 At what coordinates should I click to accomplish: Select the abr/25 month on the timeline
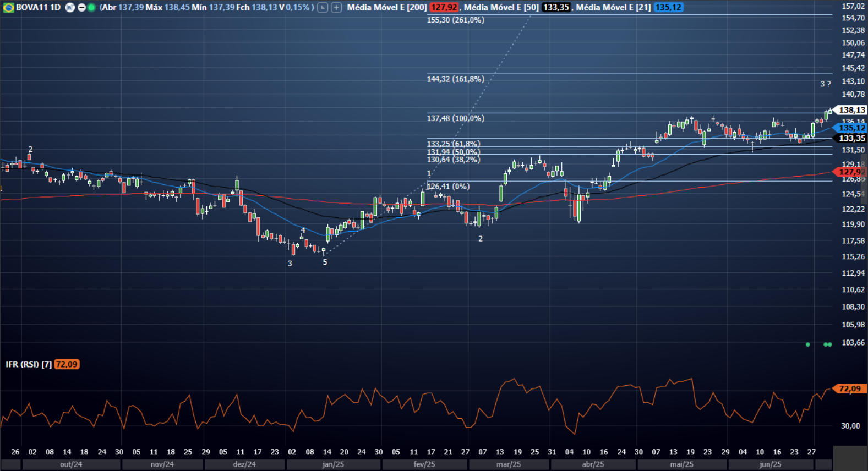[x=593, y=464]
